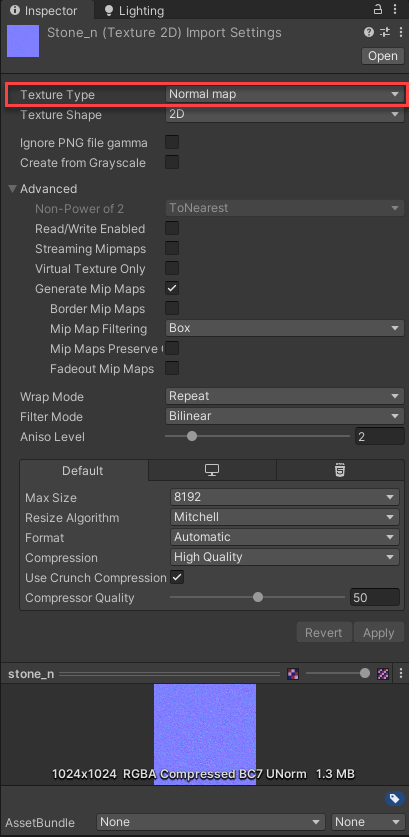
Task: Open the Inspector panel three-dot menu
Action: (394, 10)
